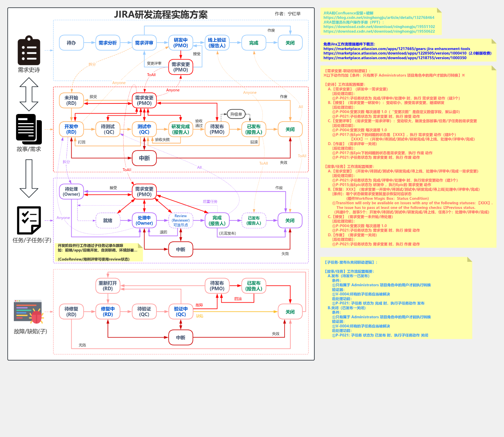Select the 修复中 (RD) node

click(x=108, y=312)
